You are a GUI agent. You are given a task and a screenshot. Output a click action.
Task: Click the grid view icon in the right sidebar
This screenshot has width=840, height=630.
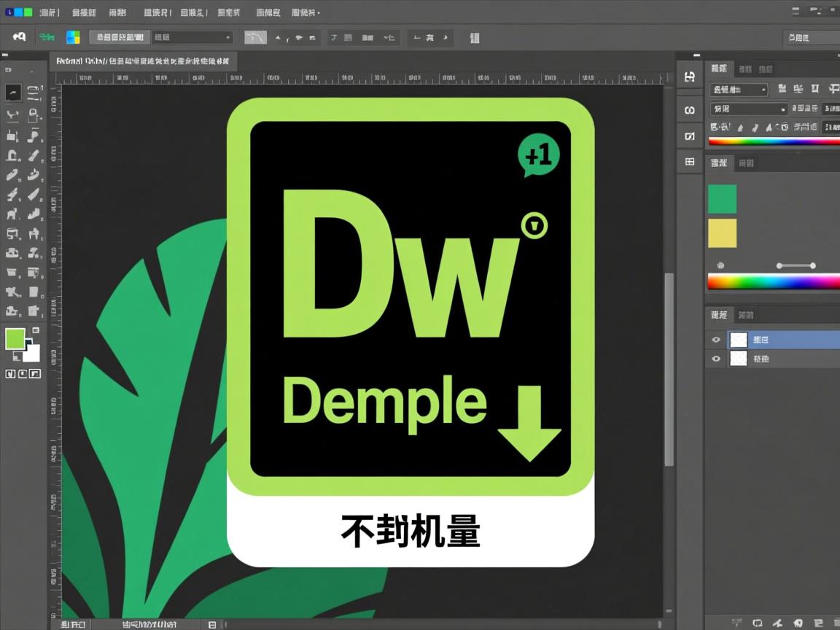(x=688, y=162)
